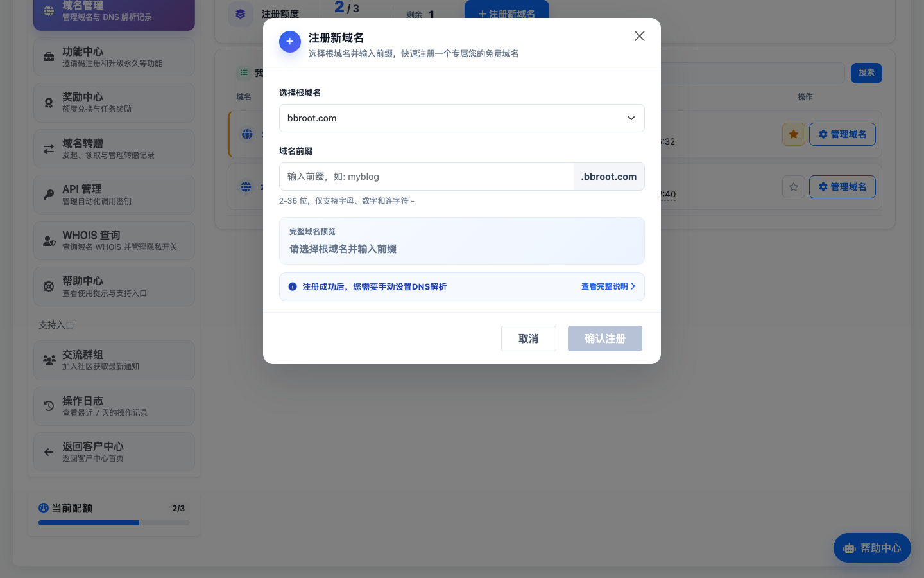The height and width of the screenshot is (578, 924).
Task: Click the globe icon in first domain row
Action: point(248,134)
